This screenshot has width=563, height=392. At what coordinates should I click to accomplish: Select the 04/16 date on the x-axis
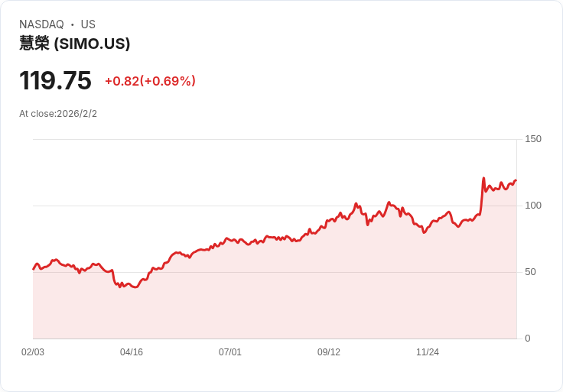click(132, 352)
